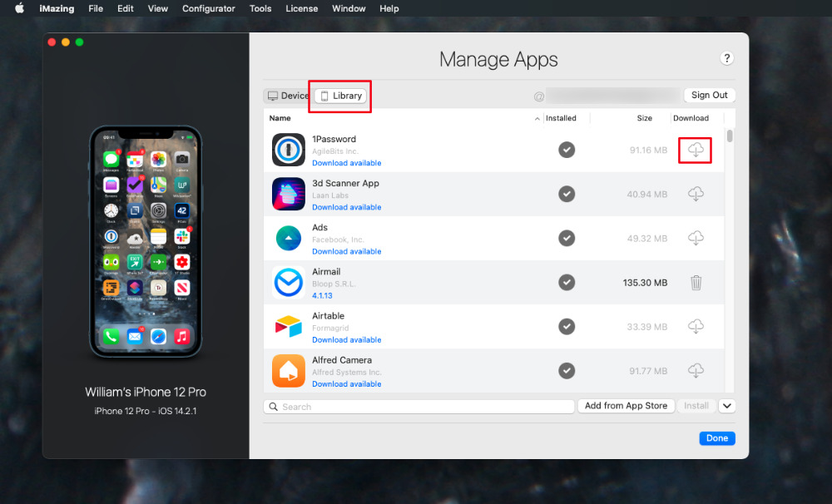Image resolution: width=832 pixels, height=504 pixels.
Task: Download 1Password from the cloud
Action: coord(696,150)
